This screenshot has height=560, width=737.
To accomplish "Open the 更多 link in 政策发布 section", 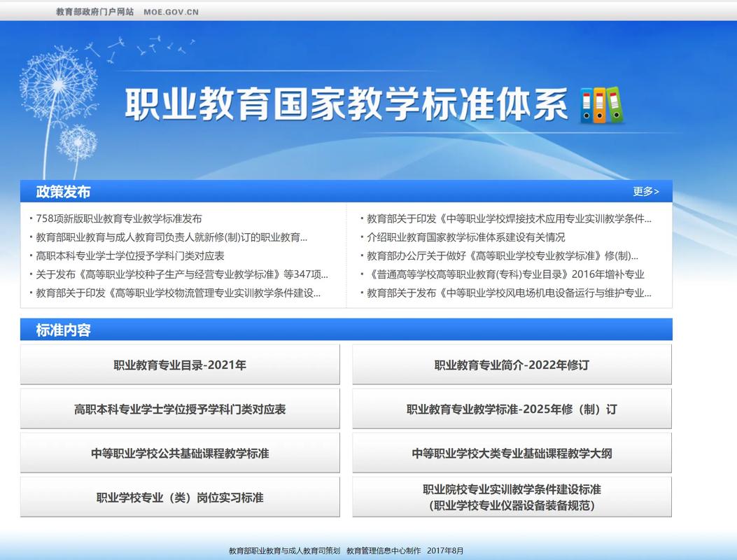I will tap(645, 190).
